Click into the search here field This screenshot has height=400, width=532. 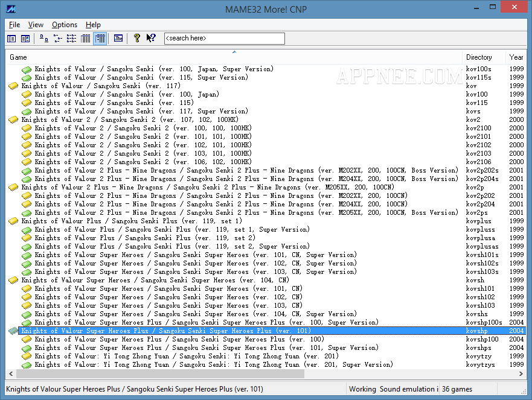tap(224, 38)
